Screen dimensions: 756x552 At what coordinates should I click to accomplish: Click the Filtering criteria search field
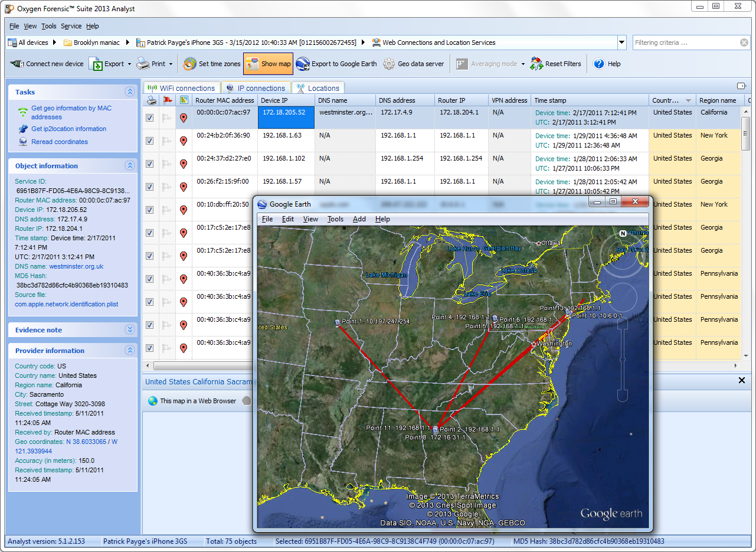pyautogui.click(x=685, y=43)
